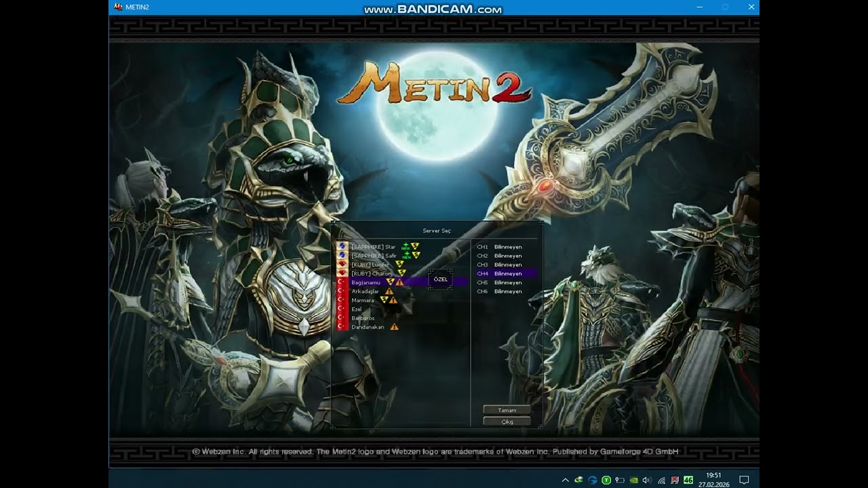Exit the game with the Çıkış button
868x488 pixels.
[x=507, y=422]
